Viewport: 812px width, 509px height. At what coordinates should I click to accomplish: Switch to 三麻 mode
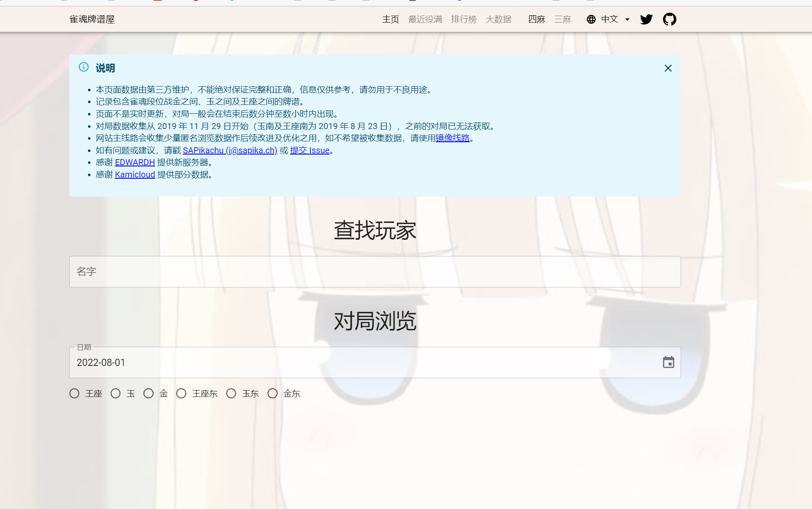coord(563,20)
